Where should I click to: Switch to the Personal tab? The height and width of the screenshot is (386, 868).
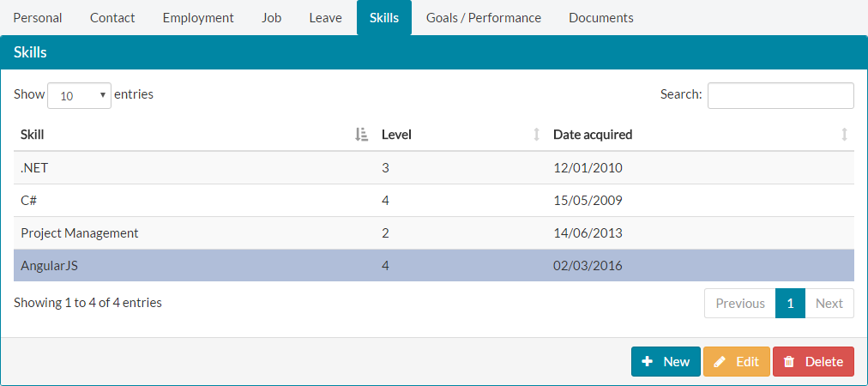click(38, 18)
